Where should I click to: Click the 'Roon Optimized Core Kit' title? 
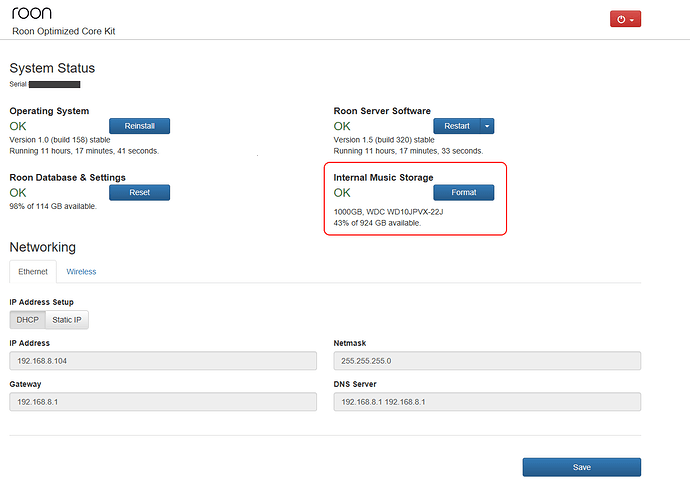[64, 31]
